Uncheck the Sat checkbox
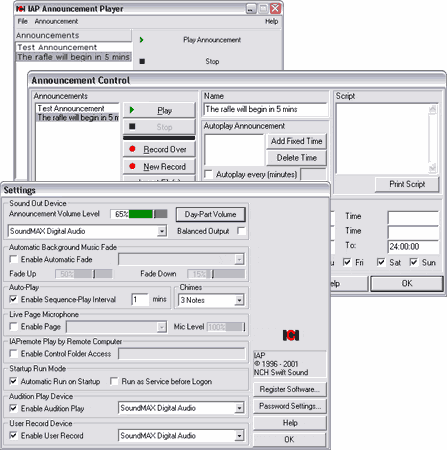447x450 pixels. tap(381, 262)
